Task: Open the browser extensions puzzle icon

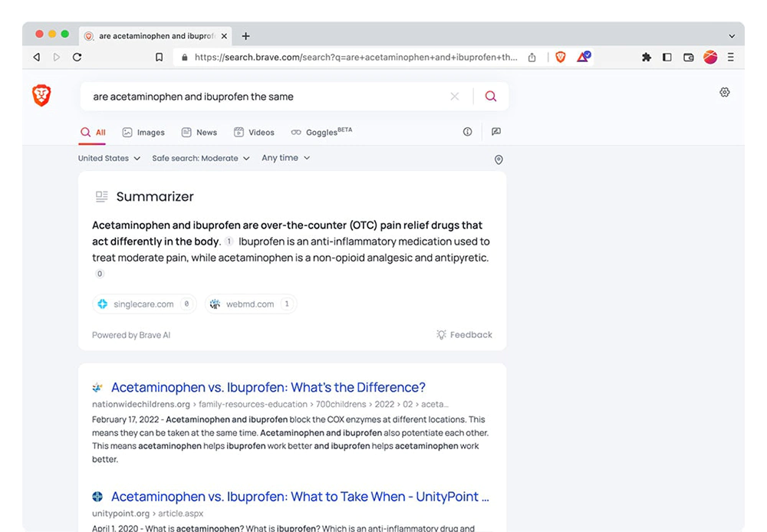Action: (647, 57)
